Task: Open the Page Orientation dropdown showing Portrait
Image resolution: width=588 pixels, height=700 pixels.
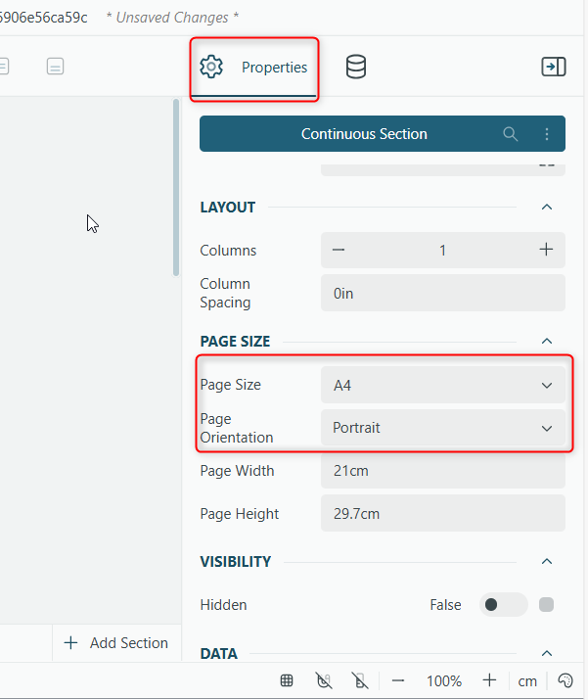Action: [x=442, y=428]
